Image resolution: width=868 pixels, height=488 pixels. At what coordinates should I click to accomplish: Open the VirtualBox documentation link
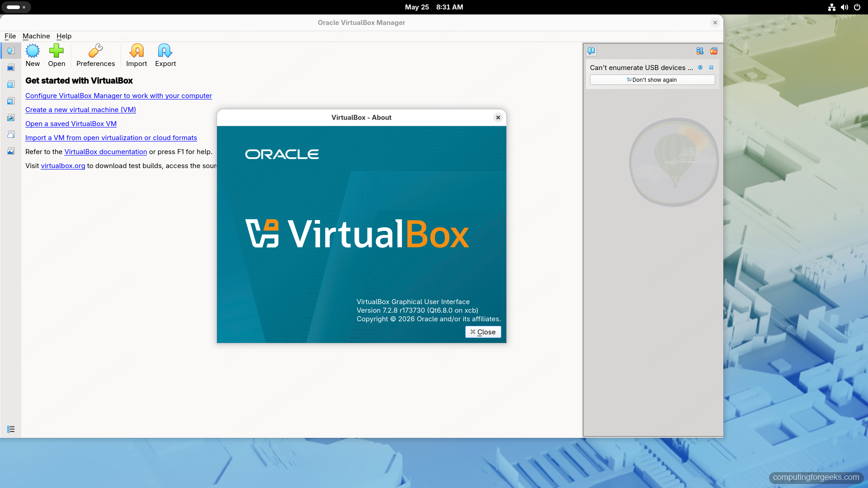[105, 152]
